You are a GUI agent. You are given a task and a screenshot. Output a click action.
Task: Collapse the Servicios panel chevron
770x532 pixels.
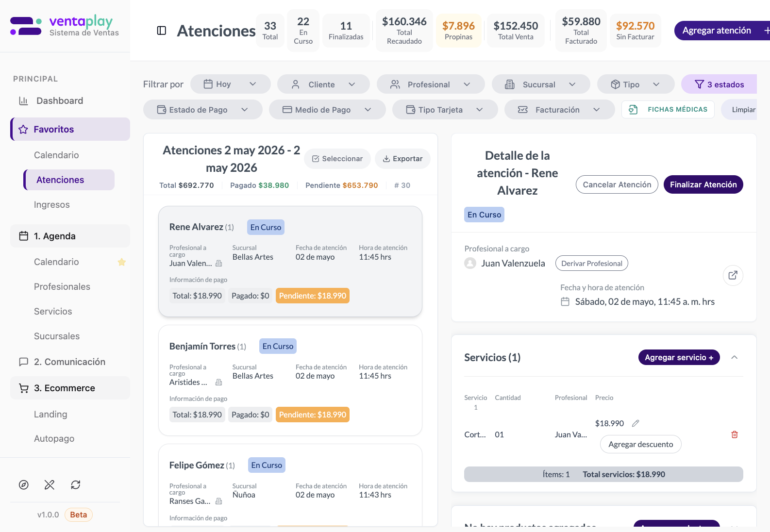(735, 357)
